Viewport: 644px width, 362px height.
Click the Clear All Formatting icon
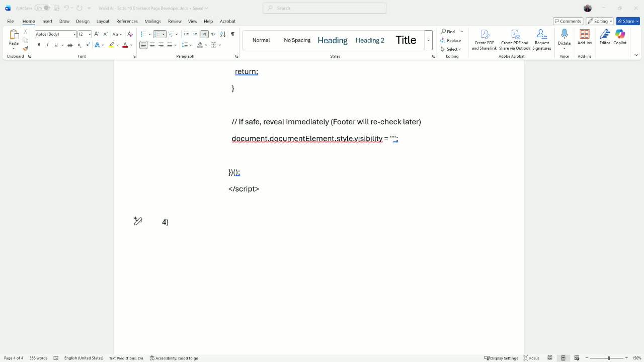point(130,34)
